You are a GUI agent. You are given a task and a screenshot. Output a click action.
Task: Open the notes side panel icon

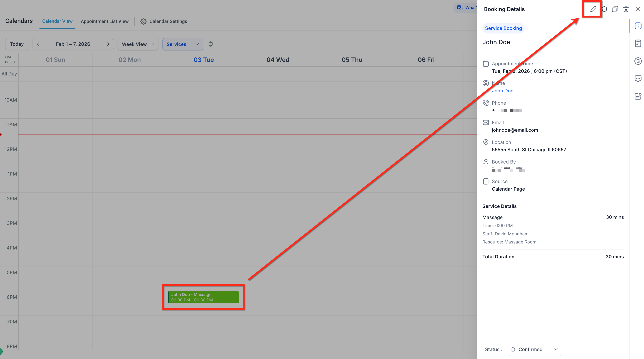pyautogui.click(x=638, y=43)
